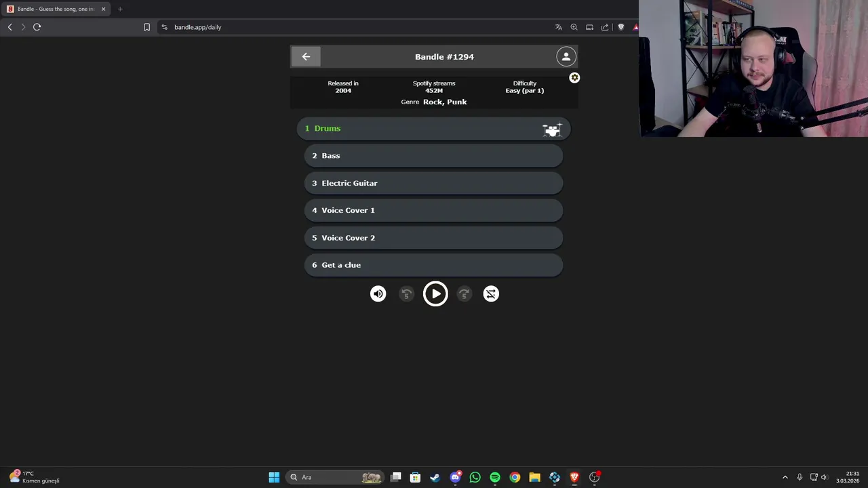
Task: Reveal the 4 Voice Cover 1 step
Action: click(x=433, y=211)
